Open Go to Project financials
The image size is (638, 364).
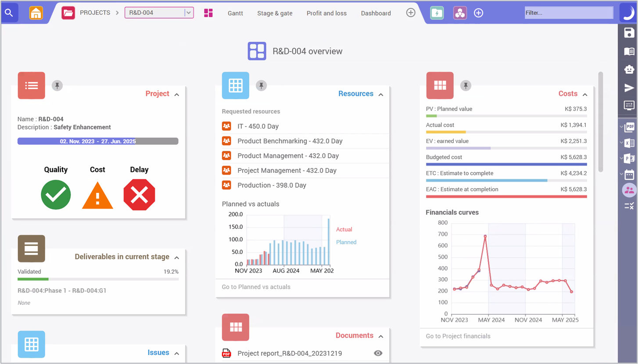[458, 336]
